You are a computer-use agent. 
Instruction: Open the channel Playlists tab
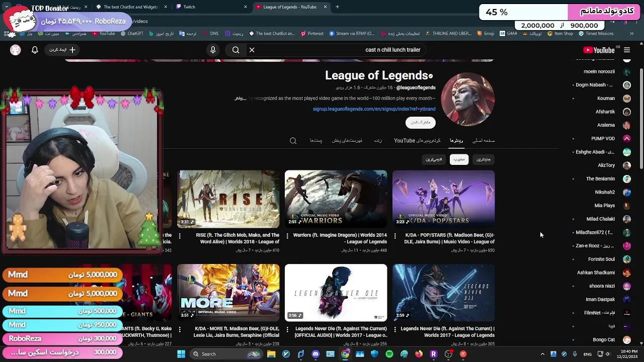pos(347,141)
